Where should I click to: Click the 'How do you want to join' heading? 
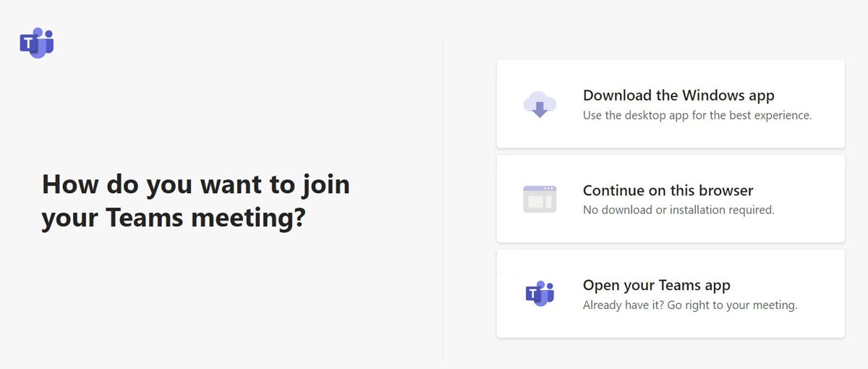[196, 184]
